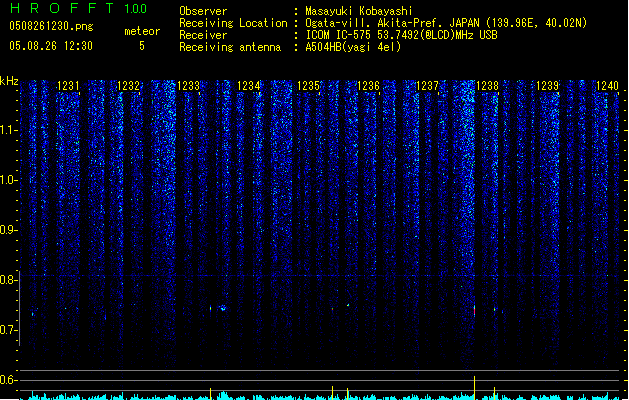The image size is (629, 400).
Task: Click the date stamp 05.08.26 12:30
Action: tap(51, 46)
